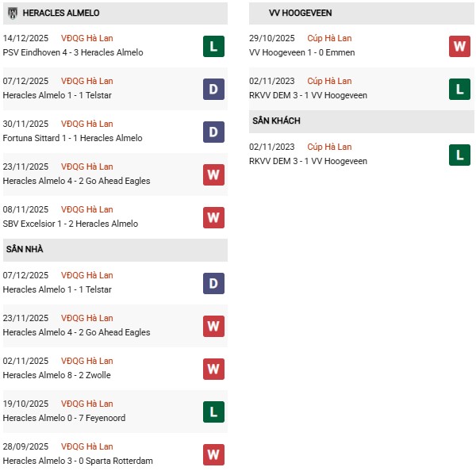Open match Heracles Almelo 3 - 0 Sparta Rotterdam

pyautogui.click(x=78, y=461)
